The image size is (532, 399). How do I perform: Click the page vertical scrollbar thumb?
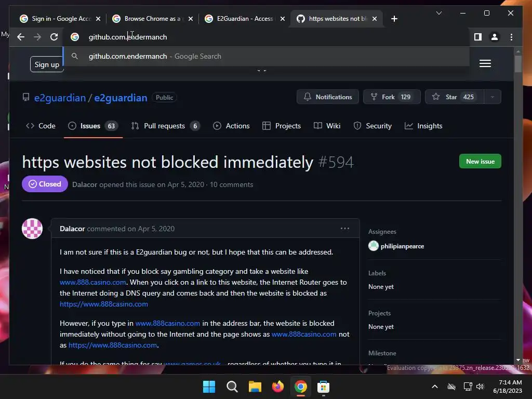click(518, 64)
